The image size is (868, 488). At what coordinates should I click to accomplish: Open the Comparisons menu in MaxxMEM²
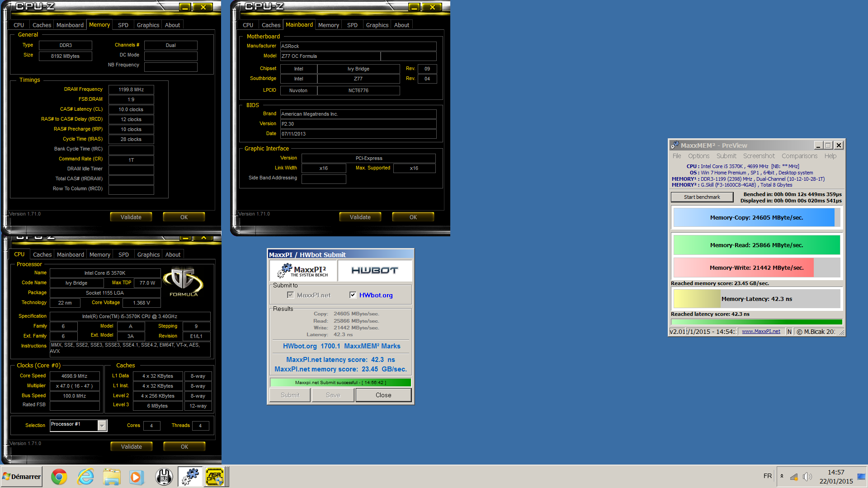click(799, 156)
